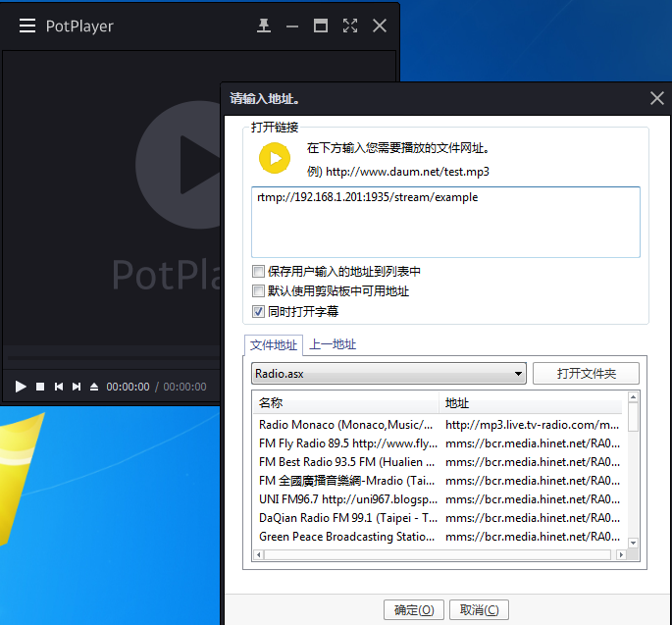Minimize the PotPlayer window
This screenshot has height=625, width=672.
tap(292, 26)
